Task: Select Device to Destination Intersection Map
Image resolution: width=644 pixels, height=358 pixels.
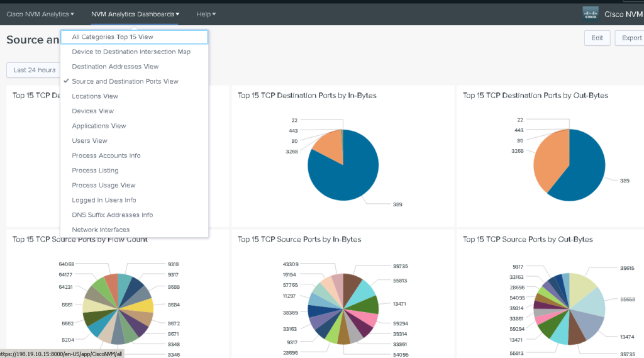Action: pyautogui.click(x=131, y=52)
